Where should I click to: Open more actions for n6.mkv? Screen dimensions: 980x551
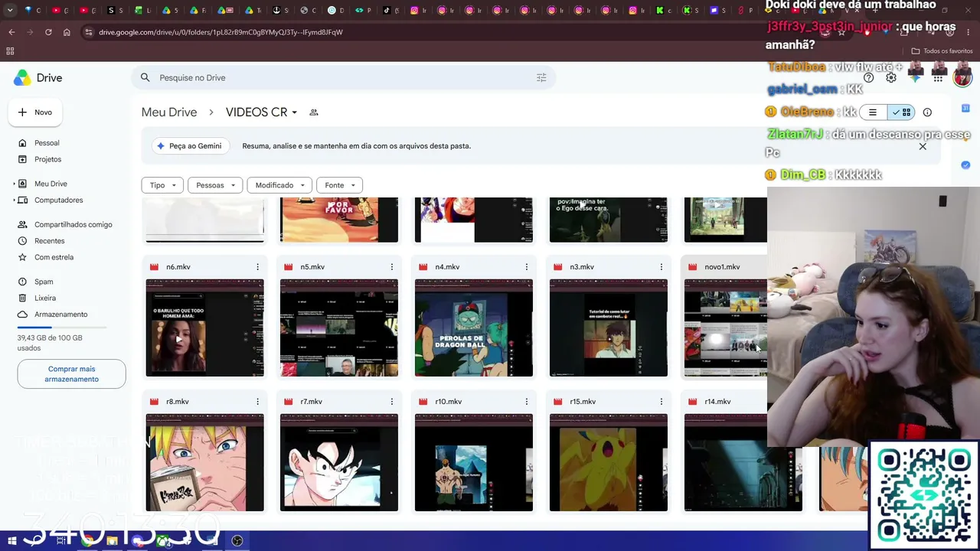[257, 267]
